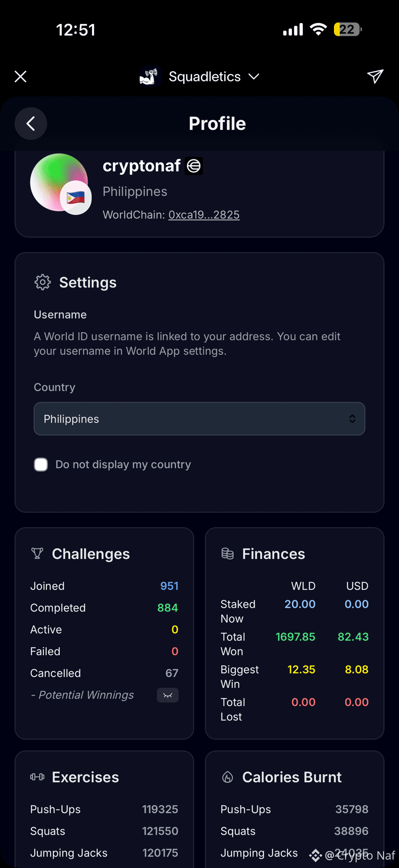
Task: Open the Country dropdown showing Philippines
Action: coord(199,419)
